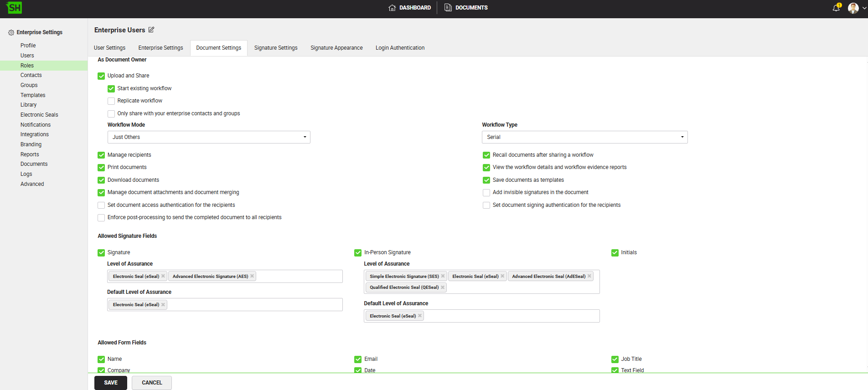The height and width of the screenshot is (390, 868).
Task: Click the edit pencil beside Enterprise Users
Action: [151, 30]
